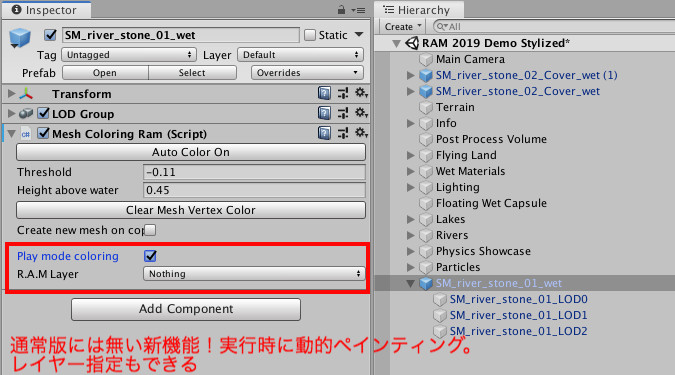Image resolution: width=675 pixels, height=375 pixels.
Task: Click cube icon of SM_river_stone_02_Cover_wet (1)
Action: pos(426,75)
